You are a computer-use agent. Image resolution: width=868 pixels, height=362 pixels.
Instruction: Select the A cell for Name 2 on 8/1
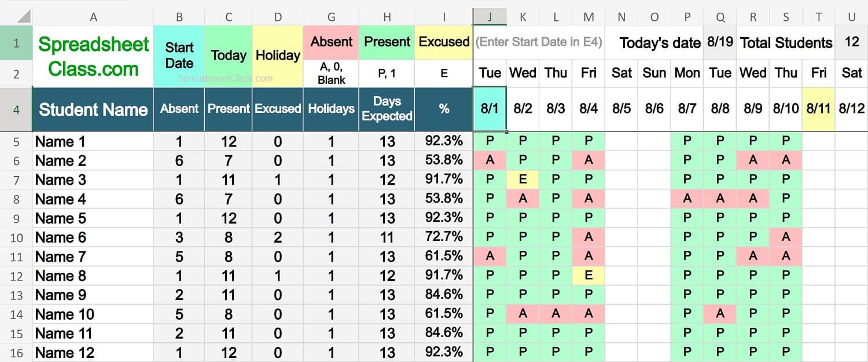490,160
